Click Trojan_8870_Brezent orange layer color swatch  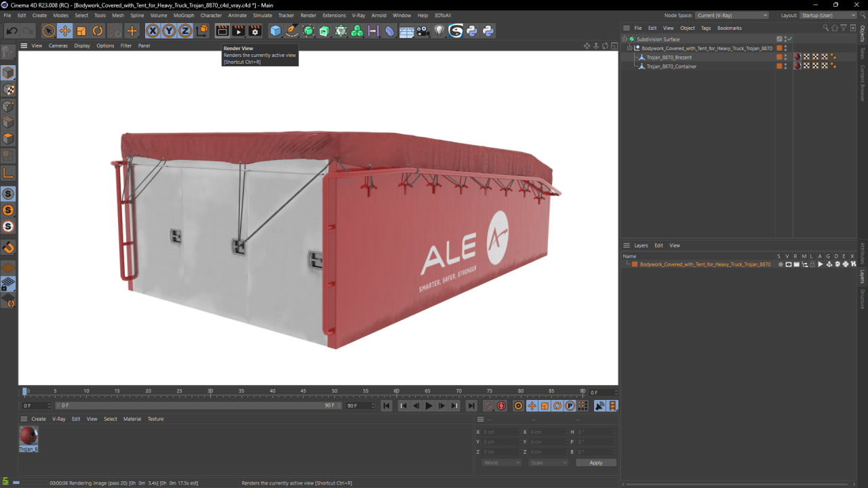[779, 57]
